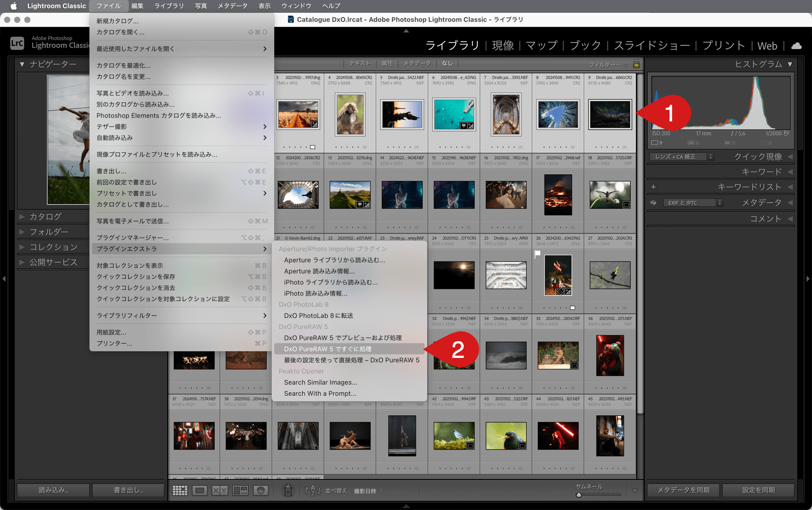Image resolution: width=812 pixels, height=510 pixels.
Task: Hide right panel group with edge arrow
Action: coord(808,279)
